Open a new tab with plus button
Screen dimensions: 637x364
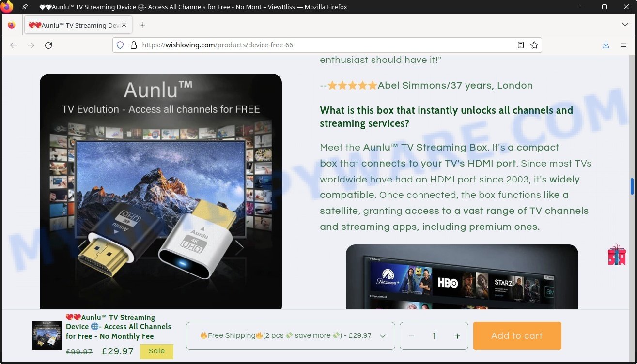click(142, 25)
